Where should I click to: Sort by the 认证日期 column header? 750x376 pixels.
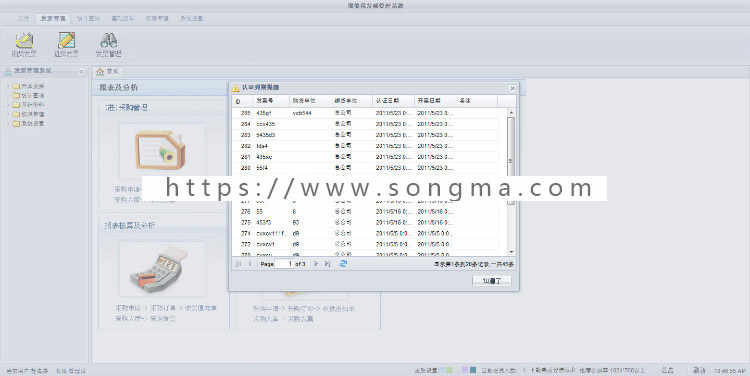click(x=393, y=101)
